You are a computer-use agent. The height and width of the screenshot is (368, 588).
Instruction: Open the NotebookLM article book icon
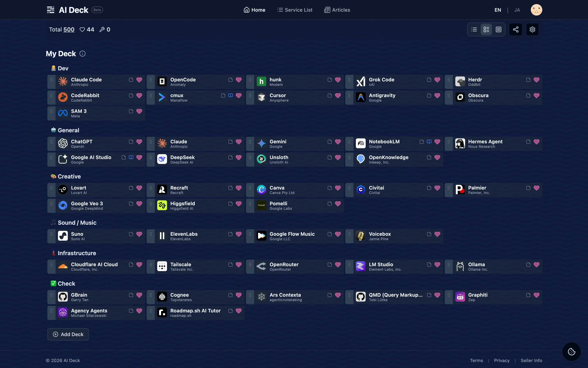(429, 142)
